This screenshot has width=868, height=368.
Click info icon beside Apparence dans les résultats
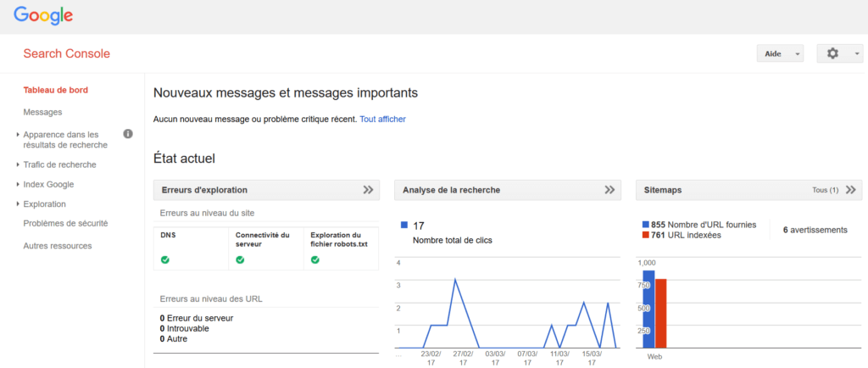click(128, 134)
